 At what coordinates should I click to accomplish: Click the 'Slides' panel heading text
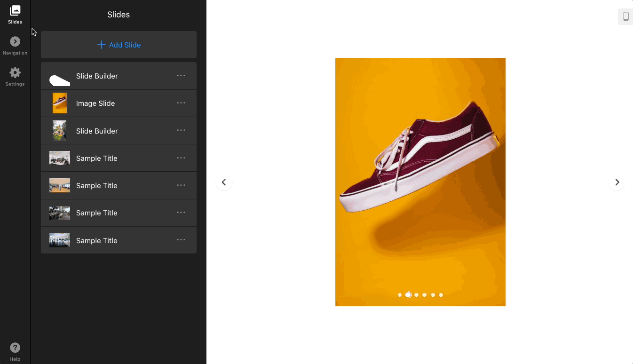coord(119,15)
